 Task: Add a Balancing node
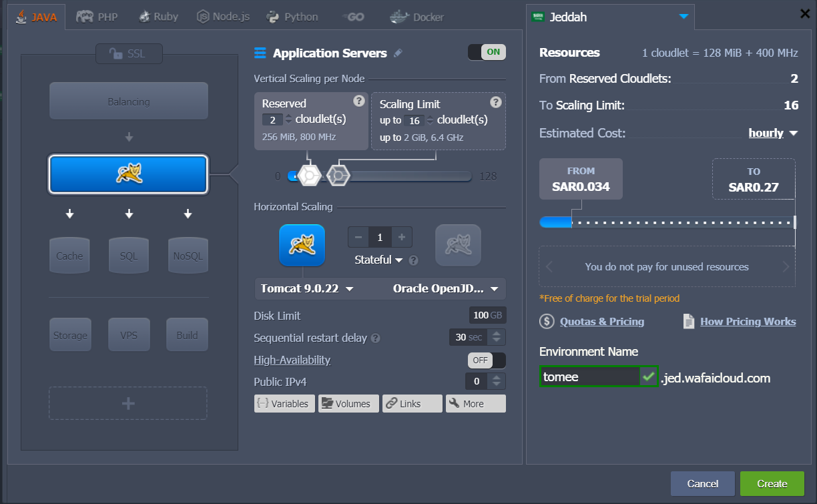click(x=129, y=101)
